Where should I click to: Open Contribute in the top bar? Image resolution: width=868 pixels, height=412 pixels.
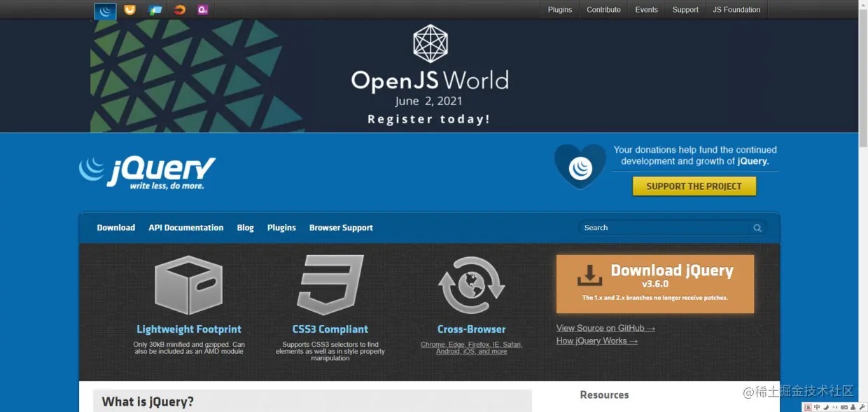tap(603, 10)
